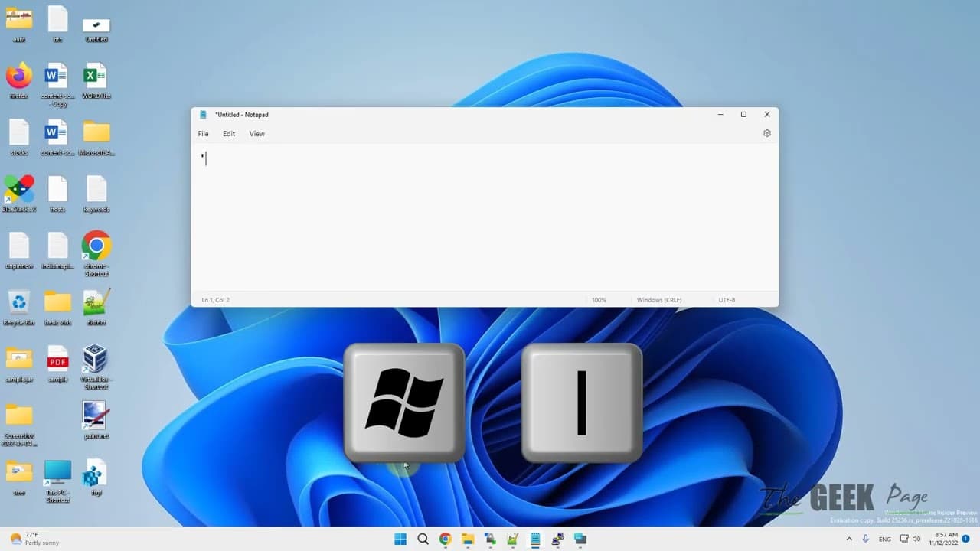The width and height of the screenshot is (980, 551).
Task: Select the This PC shortcut desktop icon
Action: coord(57,481)
